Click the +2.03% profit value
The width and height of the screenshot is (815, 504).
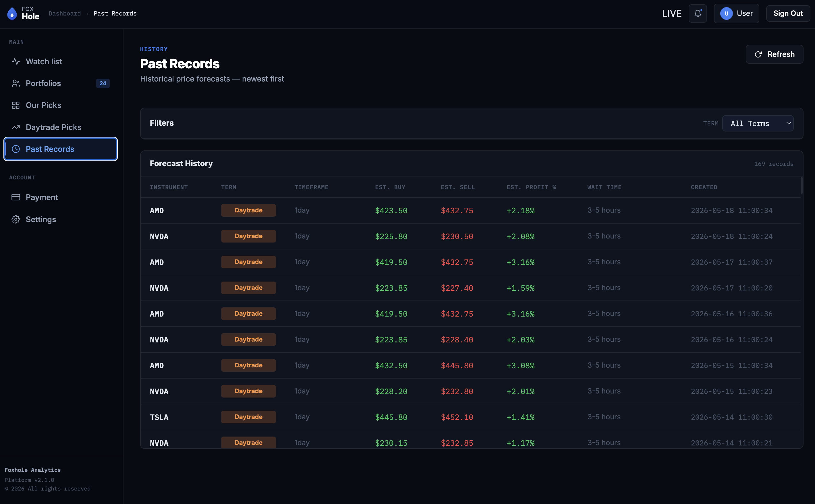[x=521, y=340]
